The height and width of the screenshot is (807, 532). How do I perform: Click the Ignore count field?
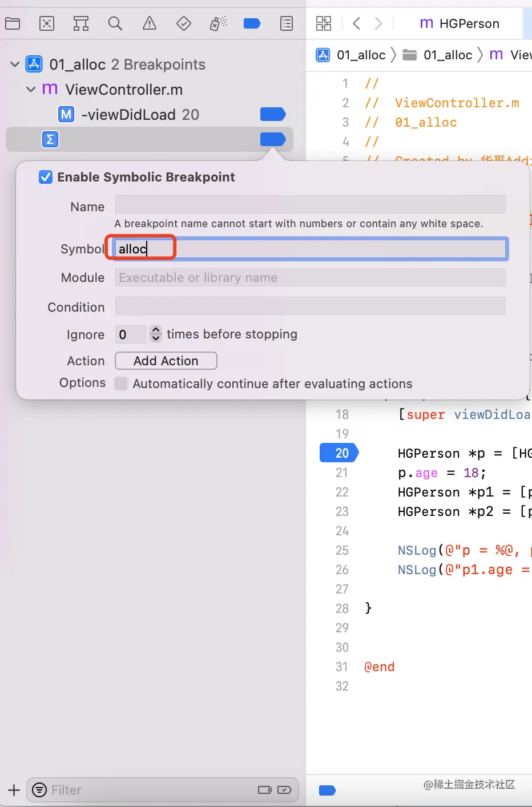pos(131,334)
